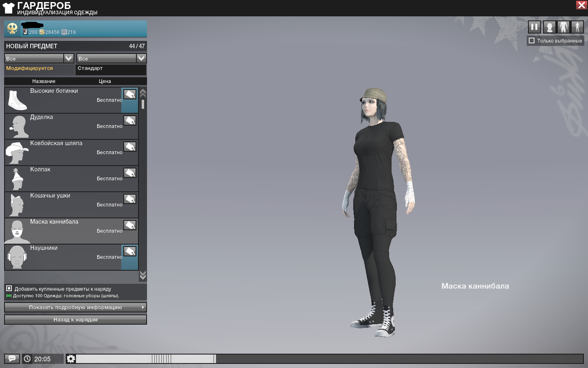
Task: Click the Назад к нарядам button
Action: point(76,319)
